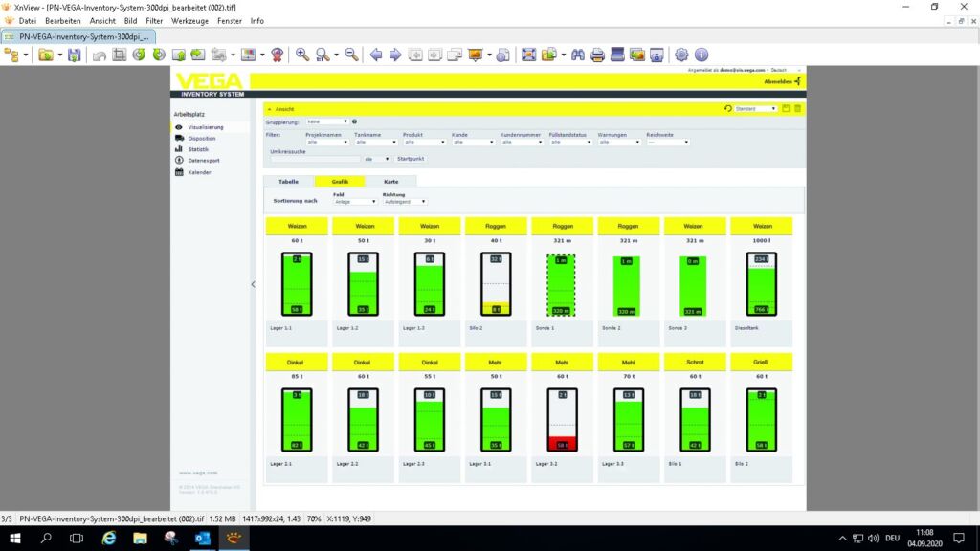The image size is (980, 551).
Task: Click the binoculars search icon
Action: [x=578, y=55]
